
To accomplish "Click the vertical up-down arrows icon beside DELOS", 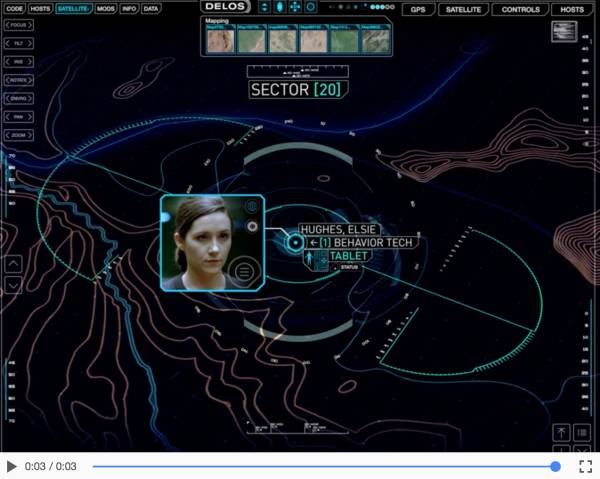I will tap(264, 7).
